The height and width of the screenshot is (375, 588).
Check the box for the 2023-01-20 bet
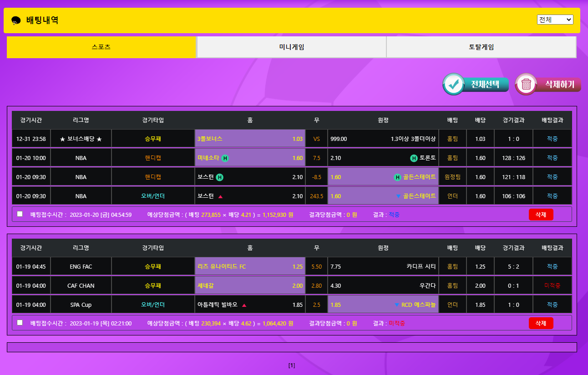tap(20, 214)
